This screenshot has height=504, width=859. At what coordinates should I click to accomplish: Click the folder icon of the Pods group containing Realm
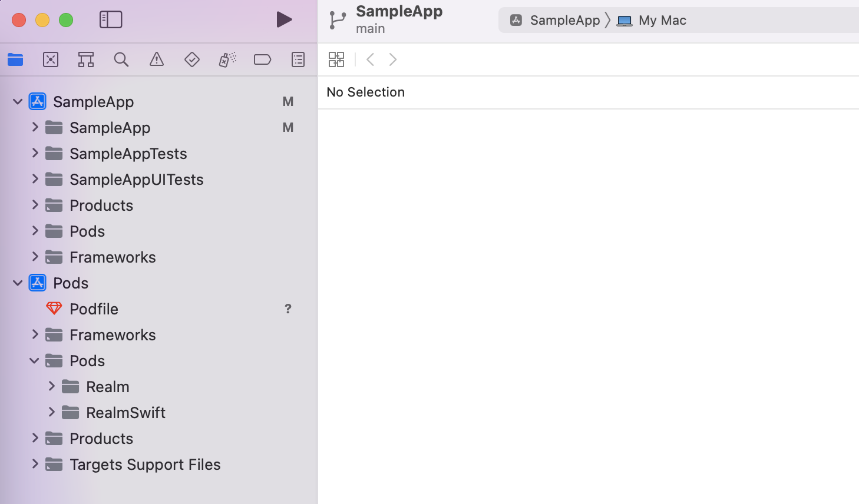click(54, 360)
